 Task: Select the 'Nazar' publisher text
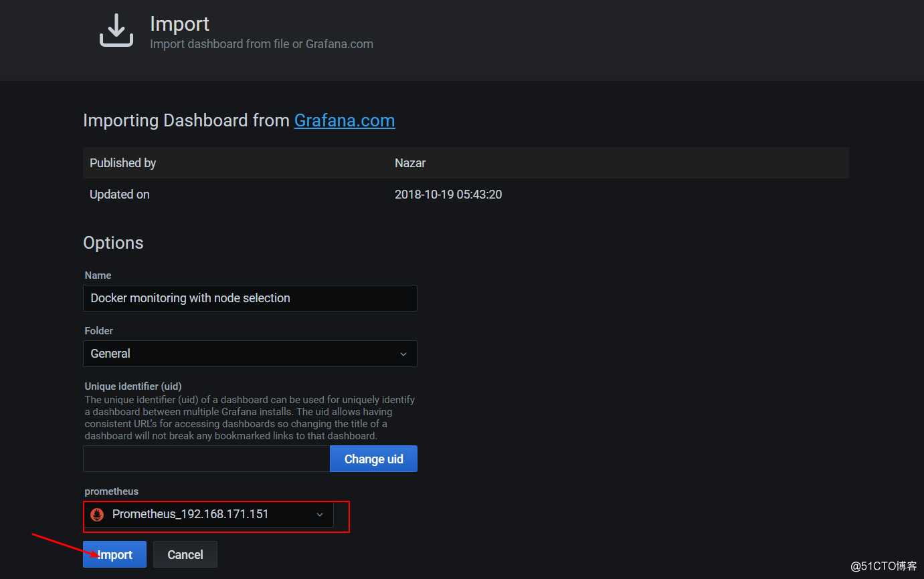point(410,163)
